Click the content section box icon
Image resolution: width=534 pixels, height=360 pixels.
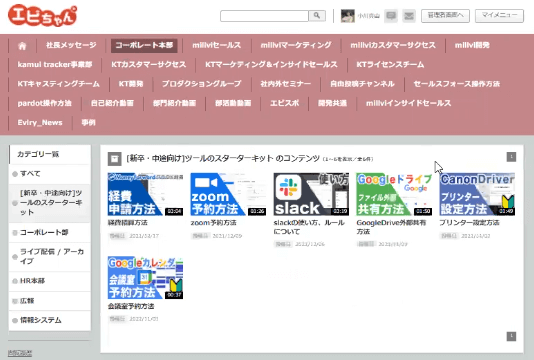click(115, 159)
